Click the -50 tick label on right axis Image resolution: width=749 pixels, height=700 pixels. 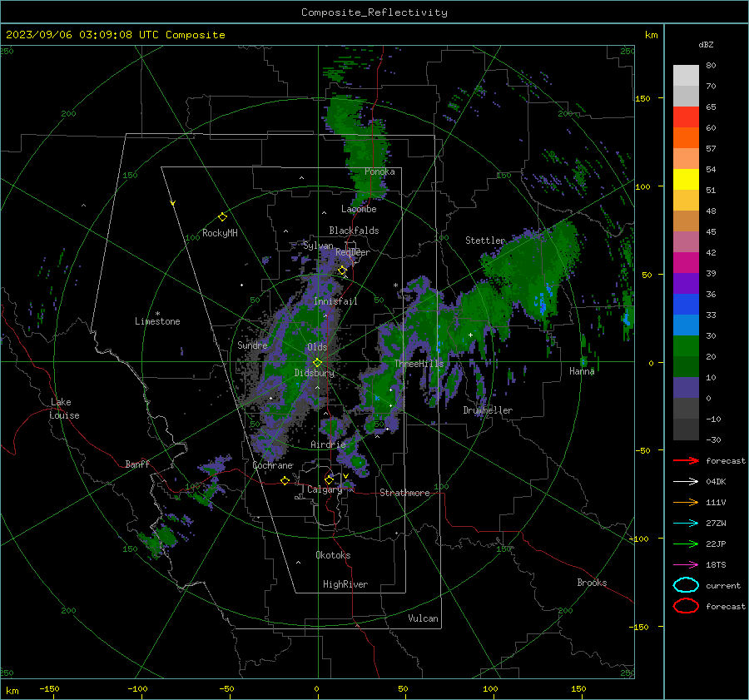click(642, 450)
